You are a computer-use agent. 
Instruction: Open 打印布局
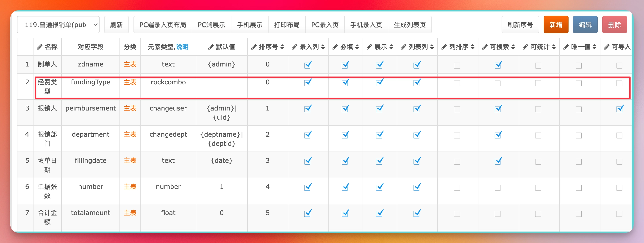tap(287, 25)
